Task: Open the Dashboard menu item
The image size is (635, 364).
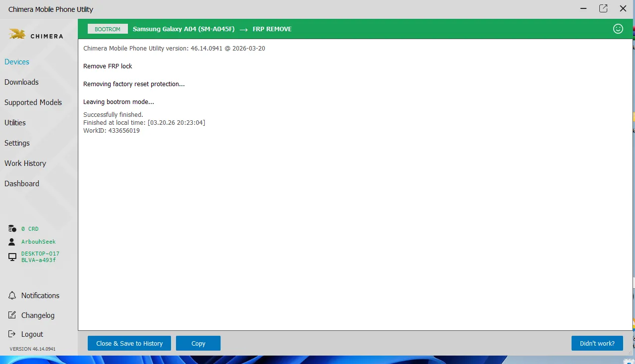Action: (22, 184)
